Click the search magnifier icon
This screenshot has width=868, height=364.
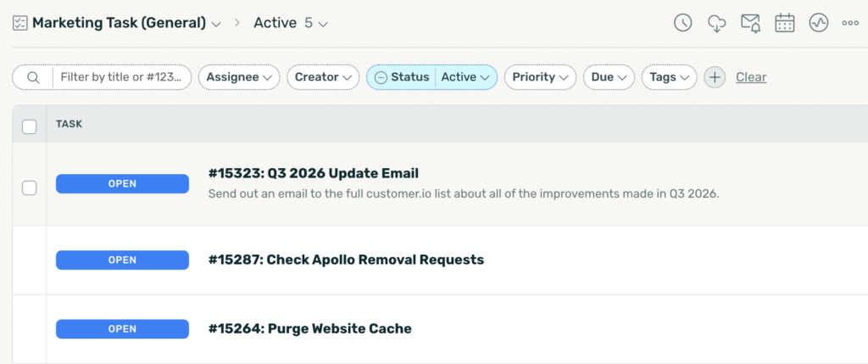point(33,77)
